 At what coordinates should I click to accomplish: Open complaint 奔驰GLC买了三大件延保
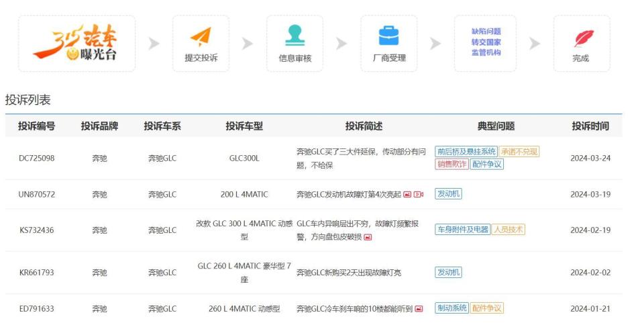[x=361, y=158]
